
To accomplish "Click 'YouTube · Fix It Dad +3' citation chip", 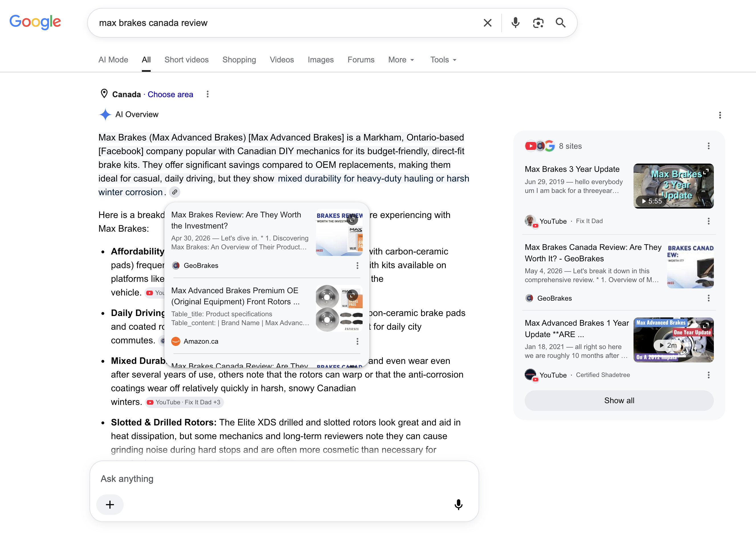I will tap(184, 402).
